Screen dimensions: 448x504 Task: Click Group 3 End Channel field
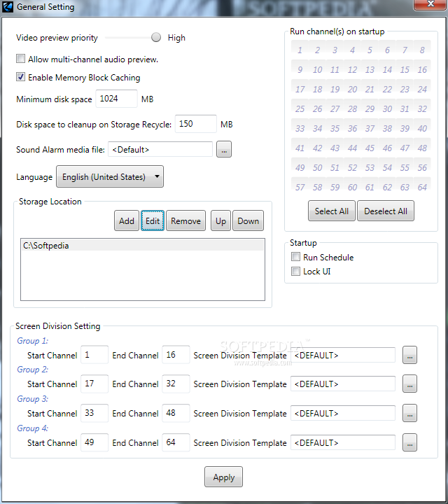coord(176,413)
